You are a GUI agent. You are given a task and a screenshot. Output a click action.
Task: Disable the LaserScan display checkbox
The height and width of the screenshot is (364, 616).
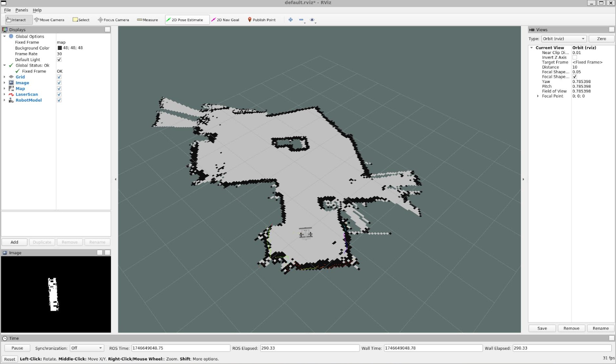59,94
